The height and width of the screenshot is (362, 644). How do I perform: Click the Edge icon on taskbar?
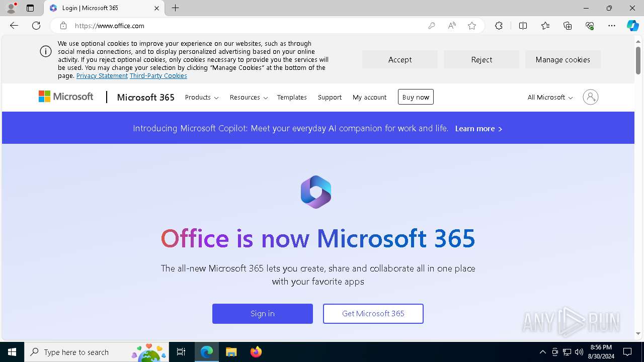[207, 352]
